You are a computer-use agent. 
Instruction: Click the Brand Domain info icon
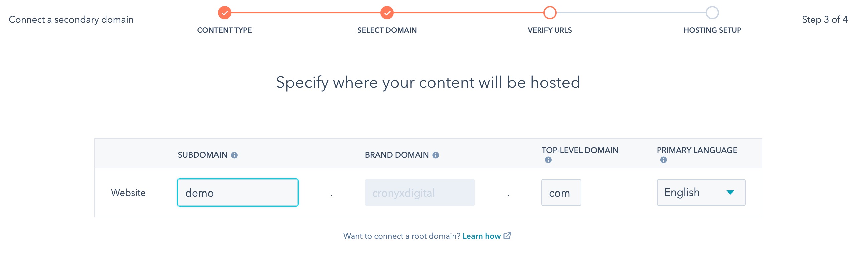pyautogui.click(x=436, y=155)
